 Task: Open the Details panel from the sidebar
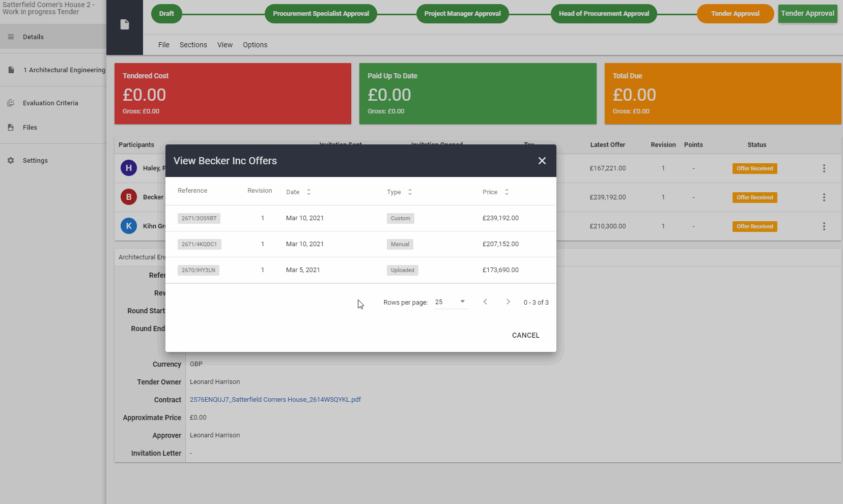point(34,37)
